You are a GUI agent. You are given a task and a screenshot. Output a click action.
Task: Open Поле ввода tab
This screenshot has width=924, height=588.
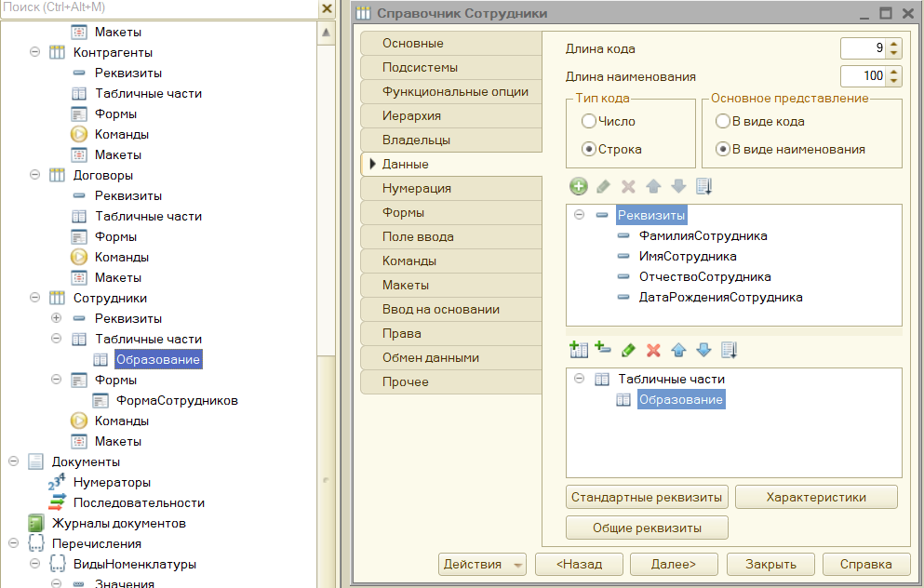451,237
